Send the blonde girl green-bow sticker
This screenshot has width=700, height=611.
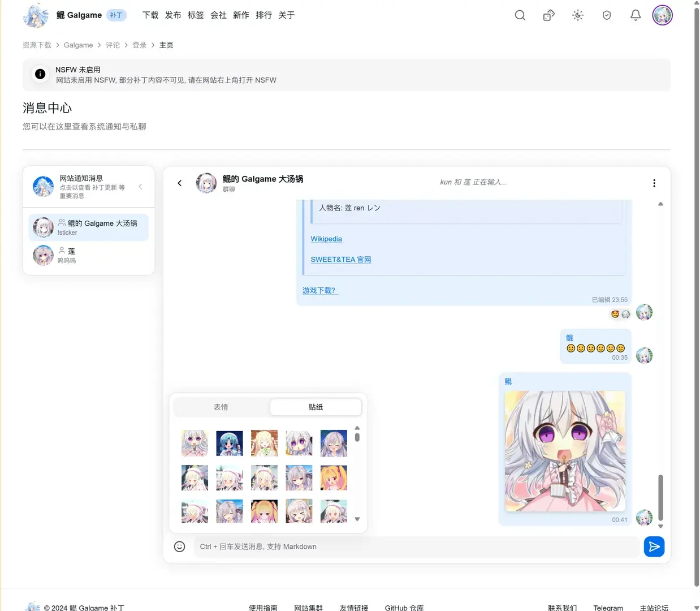(264, 443)
